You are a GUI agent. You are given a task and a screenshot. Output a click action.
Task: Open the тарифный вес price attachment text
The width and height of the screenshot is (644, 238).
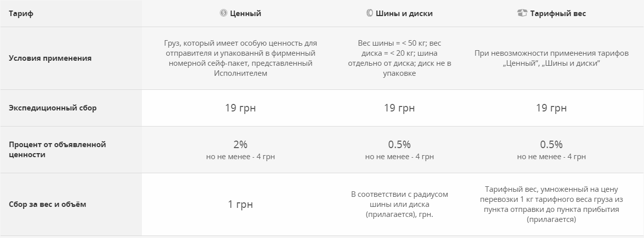[551, 204]
